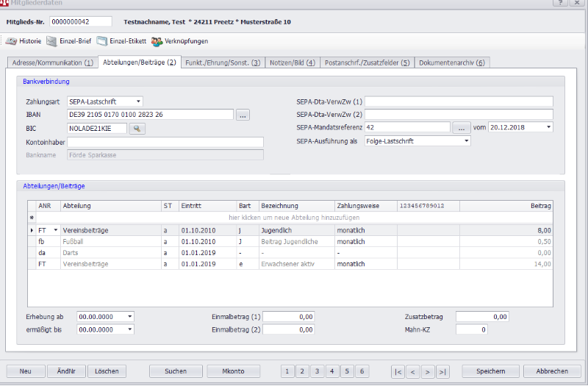588x386 pixels.
Task: Open Verknüpfungen people icon
Action: [x=157, y=41]
